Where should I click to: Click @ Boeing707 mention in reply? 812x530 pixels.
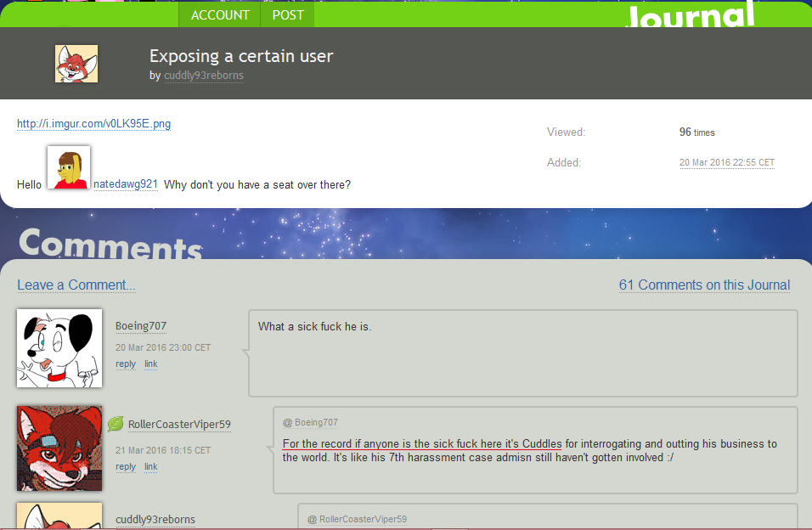point(310,422)
